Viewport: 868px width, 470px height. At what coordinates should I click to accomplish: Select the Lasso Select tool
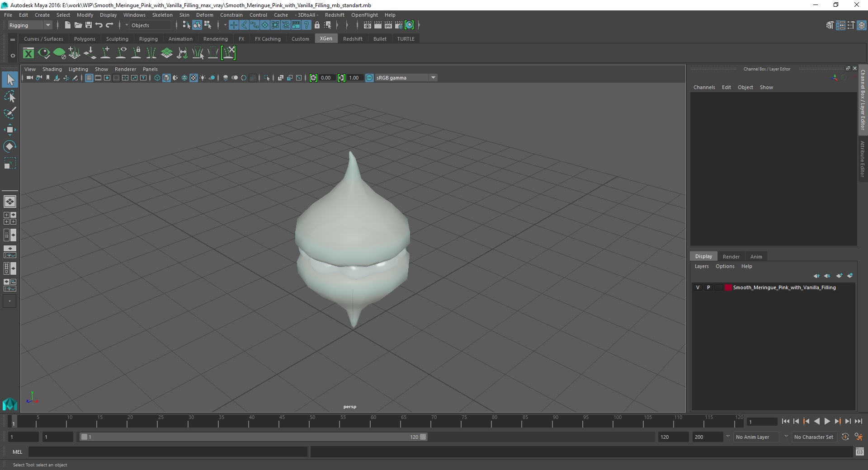tap(10, 97)
